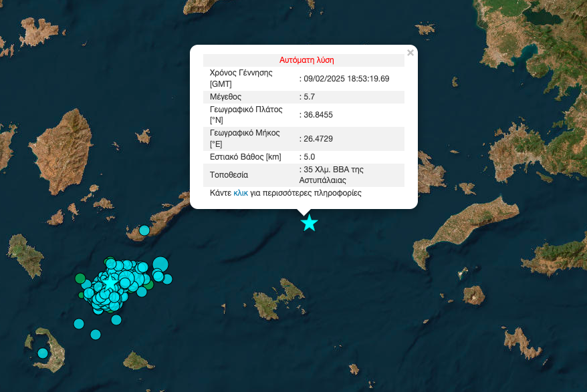The width and height of the screenshot is (587, 392).
Task: Select the largest cyan circle at cluster's upper right
Action: (x=160, y=264)
